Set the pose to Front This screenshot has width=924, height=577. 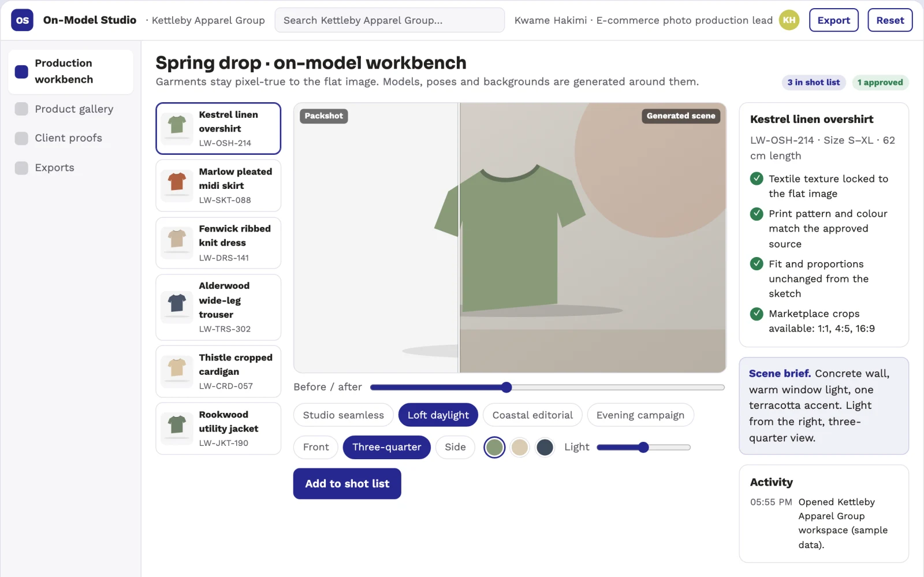tap(316, 447)
